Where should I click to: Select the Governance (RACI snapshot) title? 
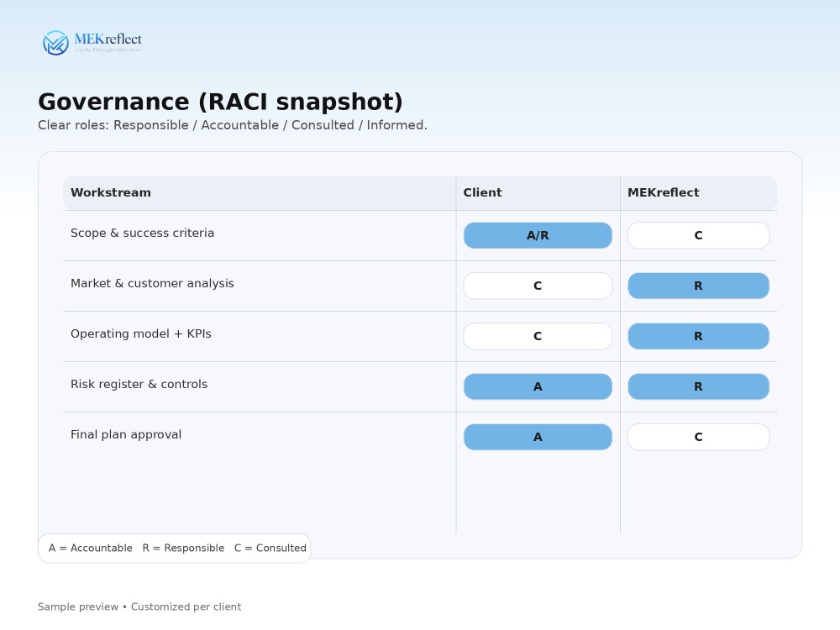(x=220, y=102)
